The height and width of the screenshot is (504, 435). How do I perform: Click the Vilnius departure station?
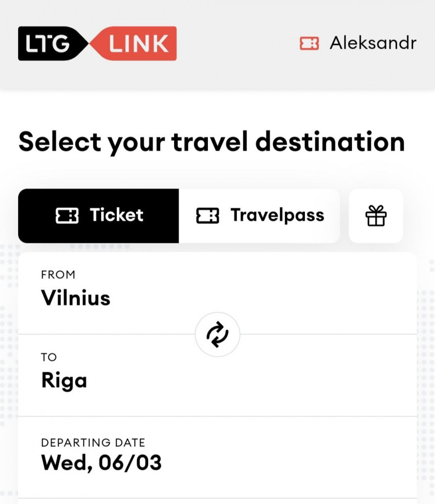coord(76,298)
